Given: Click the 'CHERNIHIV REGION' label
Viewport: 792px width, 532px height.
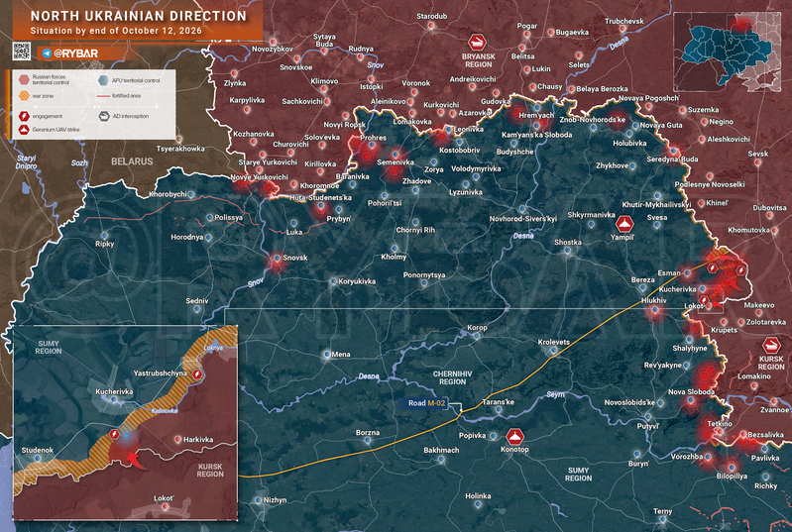Looking at the screenshot, I should (x=453, y=378).
